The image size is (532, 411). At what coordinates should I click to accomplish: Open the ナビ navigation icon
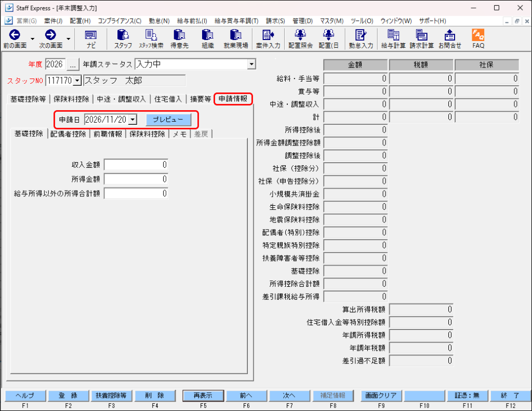coord(90,38)
